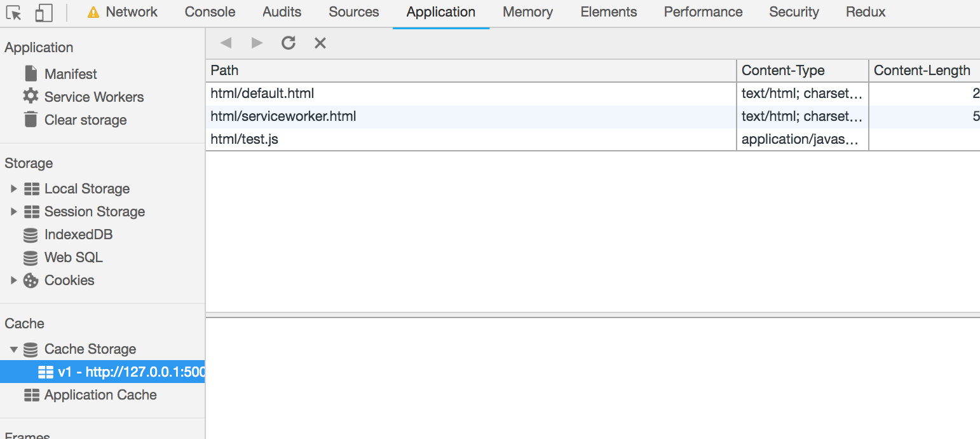Expand the Local Storage tree
Viewport: 980px width, 439px height.
[14, 188]
